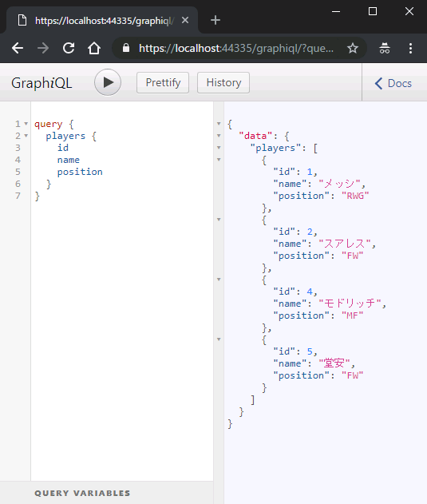
Task: Click the "RWG" position value
Action: pyautogui.click(x=355, y=196)
